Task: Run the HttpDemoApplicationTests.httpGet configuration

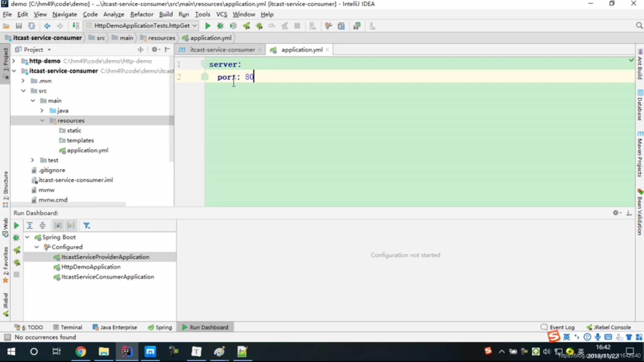Action: [208, 26]
